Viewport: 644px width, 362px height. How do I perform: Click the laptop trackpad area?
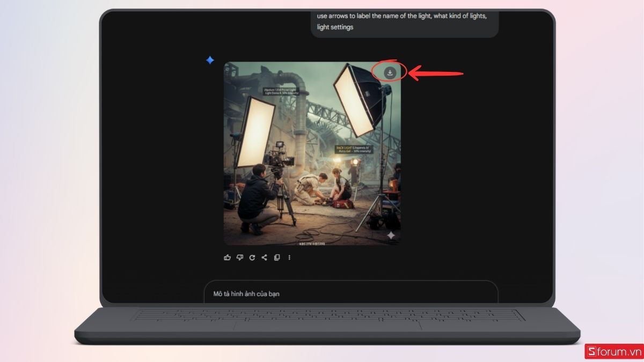pyautogui.click(x=326, y=326)
